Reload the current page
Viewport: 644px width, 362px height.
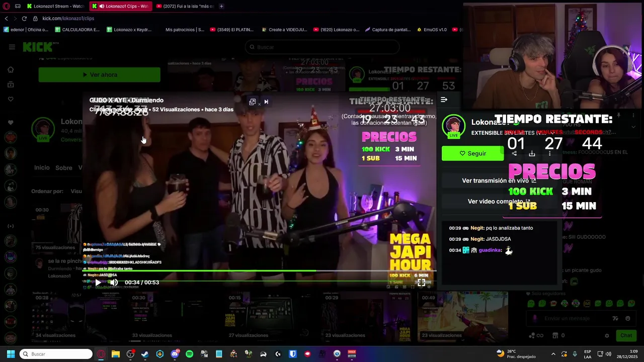point(24,19)
